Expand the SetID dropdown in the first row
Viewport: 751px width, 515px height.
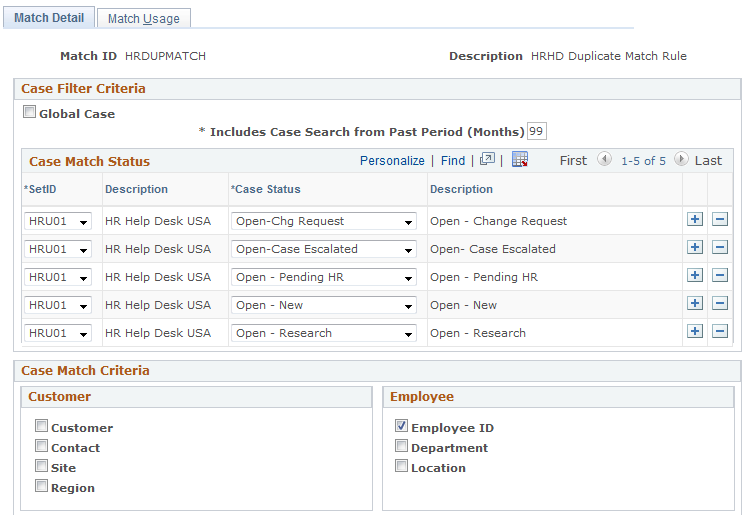[57, 221]
